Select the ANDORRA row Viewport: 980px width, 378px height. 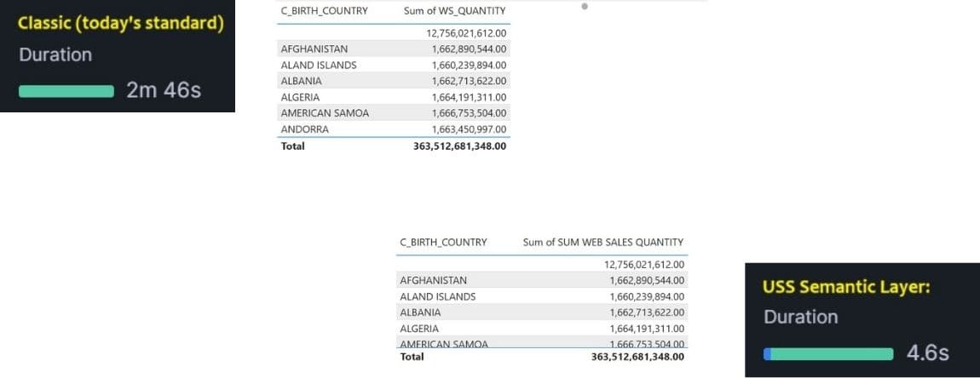(304, 129)
